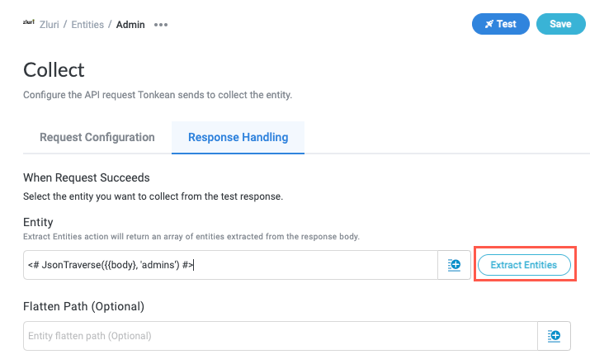The height and width of the screenshot is (364, 590).
Task: Select the Response Handling tab
Action: pyautogui.click(x=238, y=137)
